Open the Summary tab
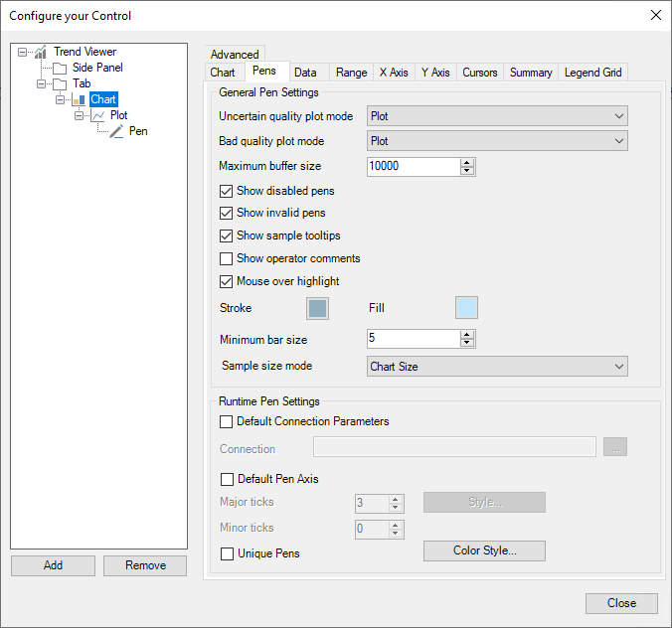Viewport: 672px width, 628px height. (531, 73)
